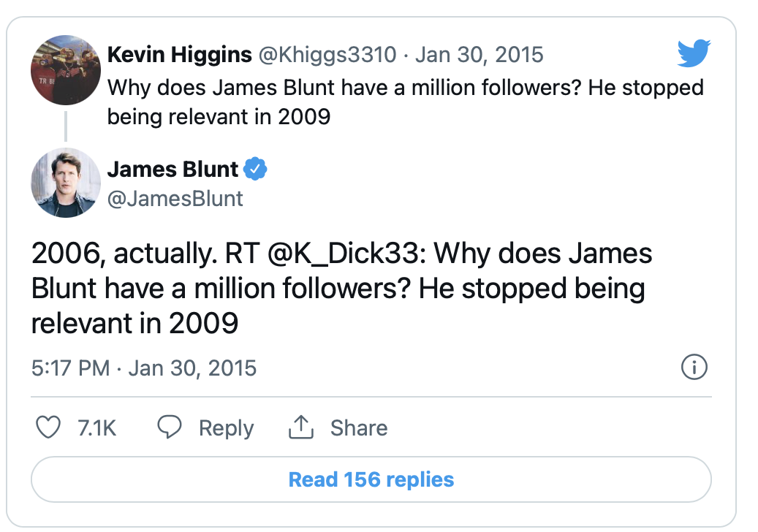Open the tweet info icon
The width and height of the screenshot is (758, 532).
point(694,368)
